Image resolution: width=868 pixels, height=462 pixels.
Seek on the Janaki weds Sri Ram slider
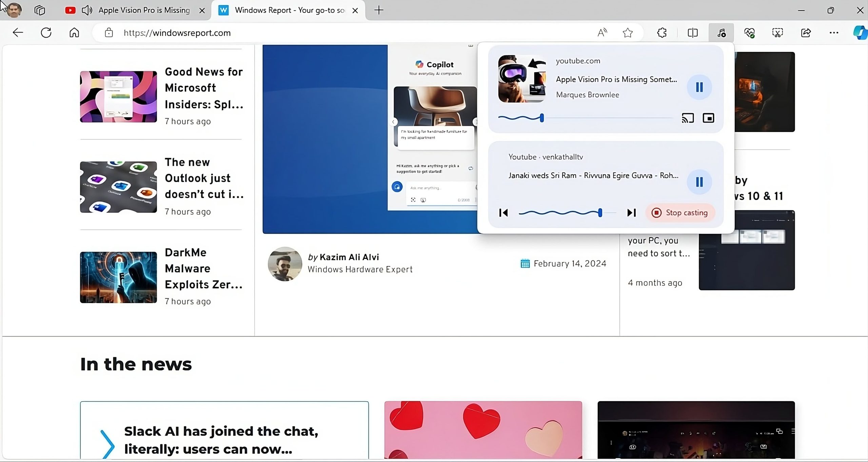(x=567, y=213)
